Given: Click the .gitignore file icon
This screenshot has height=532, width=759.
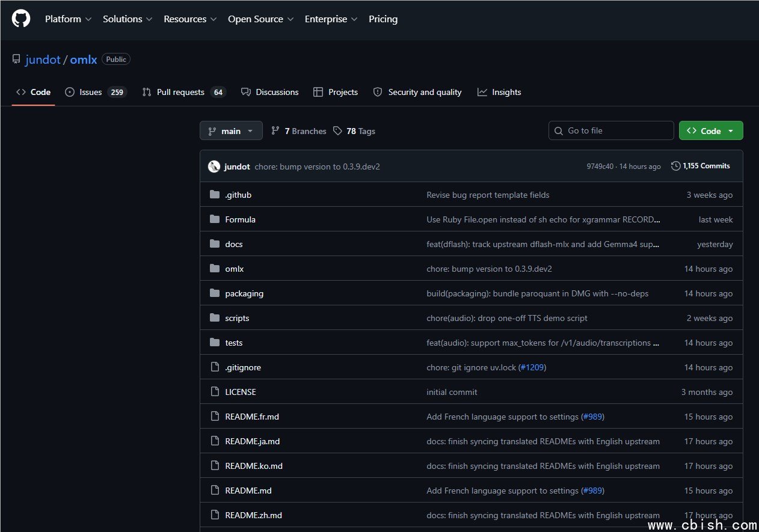Looking at the screenshot, I should click(x=215, y=367).
